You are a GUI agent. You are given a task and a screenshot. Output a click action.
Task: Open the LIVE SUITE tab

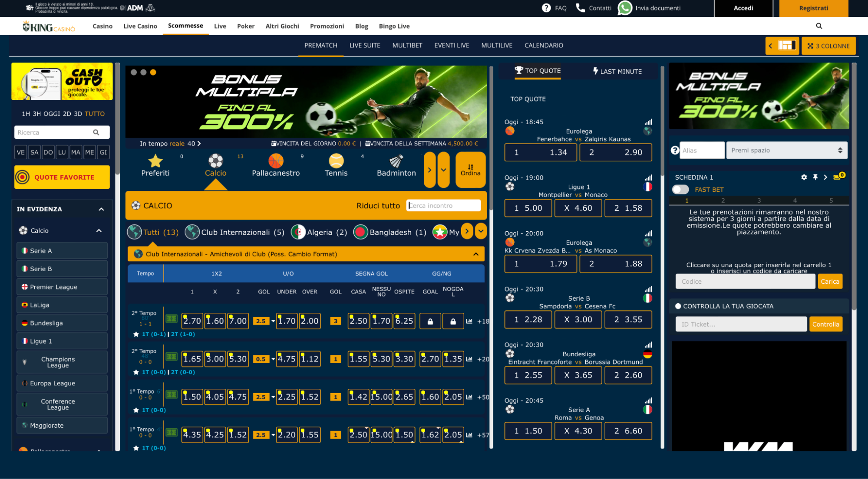pyautogui.click(x=364, y=46)
